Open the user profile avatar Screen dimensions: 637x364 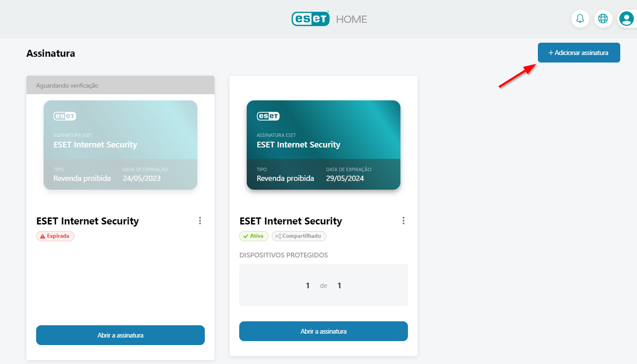pos(626,18)
